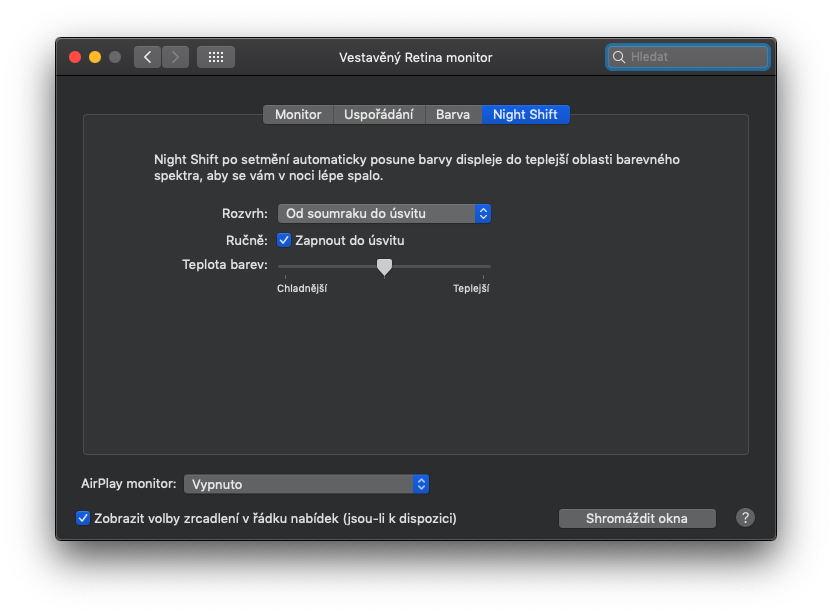Switch to the Monitor tab
Viewport: 832px width, 614px height.
(x=298, y=114)
